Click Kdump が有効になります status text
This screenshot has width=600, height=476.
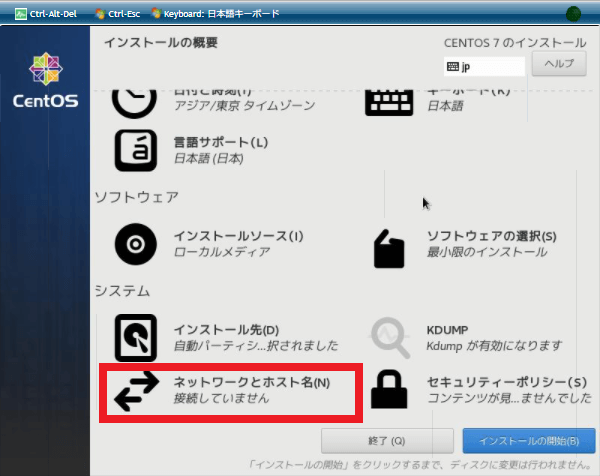tap(494, 346)
